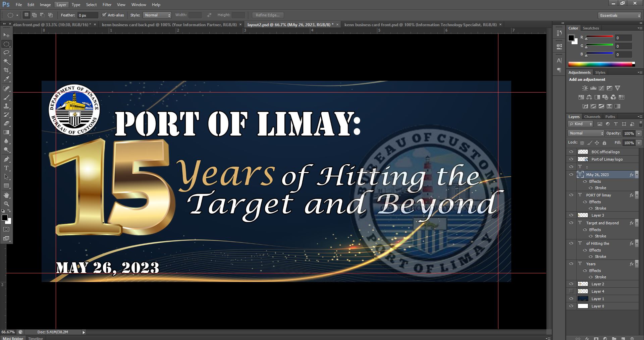Hide the BOC official logo layer
This screenshot has width=644, height=340.
[571, 152]
